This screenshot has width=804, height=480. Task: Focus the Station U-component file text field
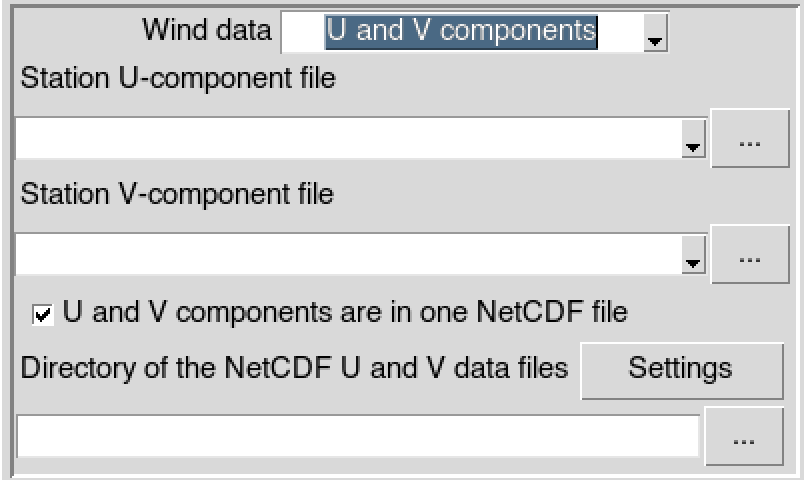(x=349, y=138)
